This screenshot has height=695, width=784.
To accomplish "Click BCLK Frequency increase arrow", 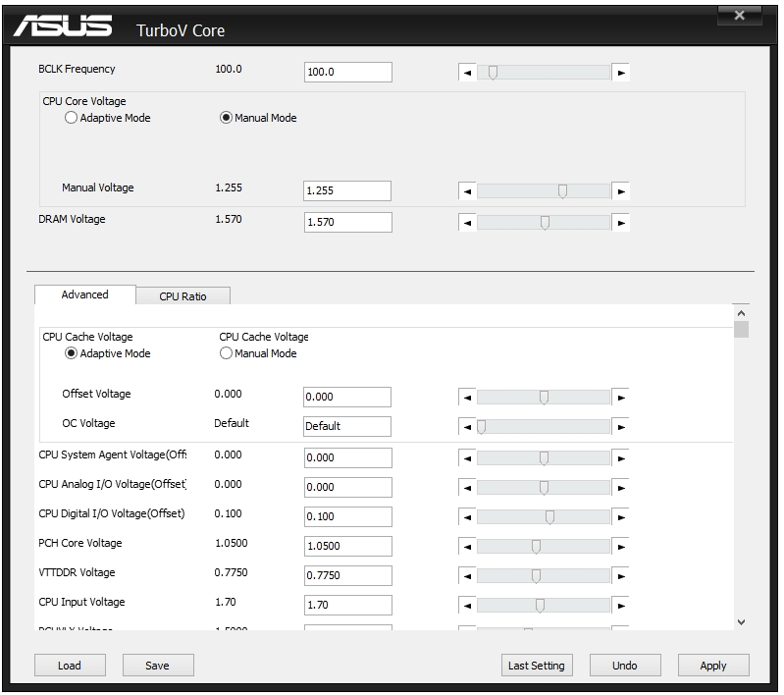I will click(620, 73).
